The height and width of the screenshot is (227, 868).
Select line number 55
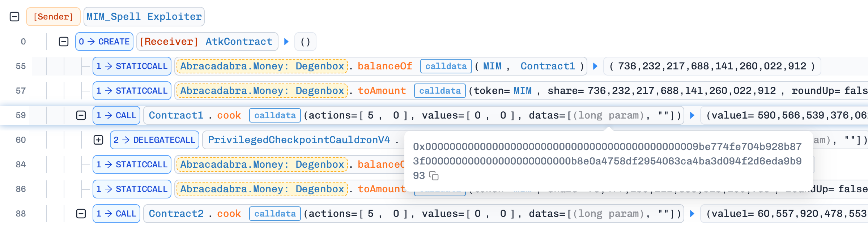[x=21, y=66]
